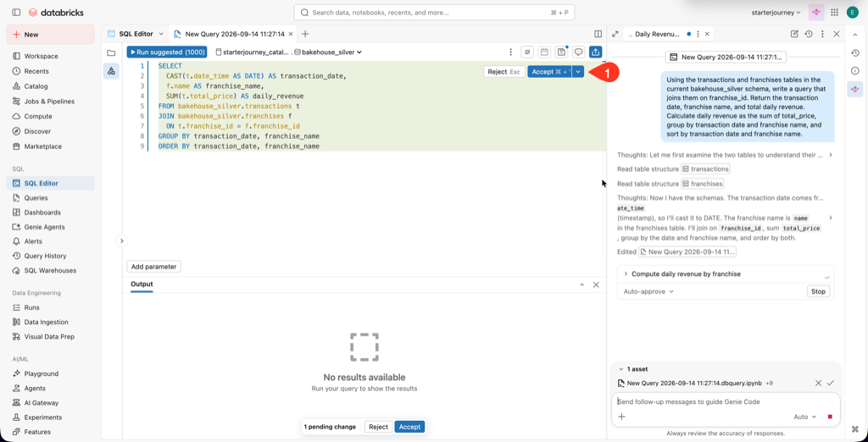Change the bakehouse_silver schema dropdown
This screenshot has height=442, width=868.
(328, 52)
